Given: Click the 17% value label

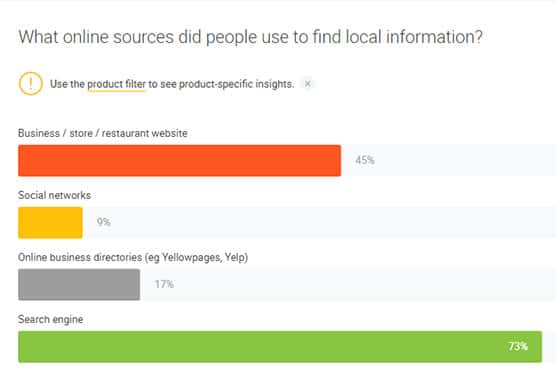Looking at the screenshot, I should click(164, 284).
